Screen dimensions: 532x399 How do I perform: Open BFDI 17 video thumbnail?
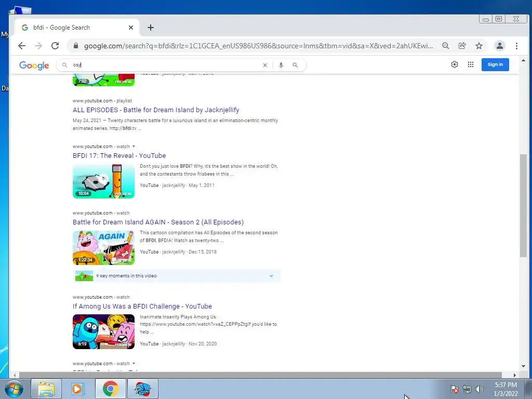click(103, 181)
